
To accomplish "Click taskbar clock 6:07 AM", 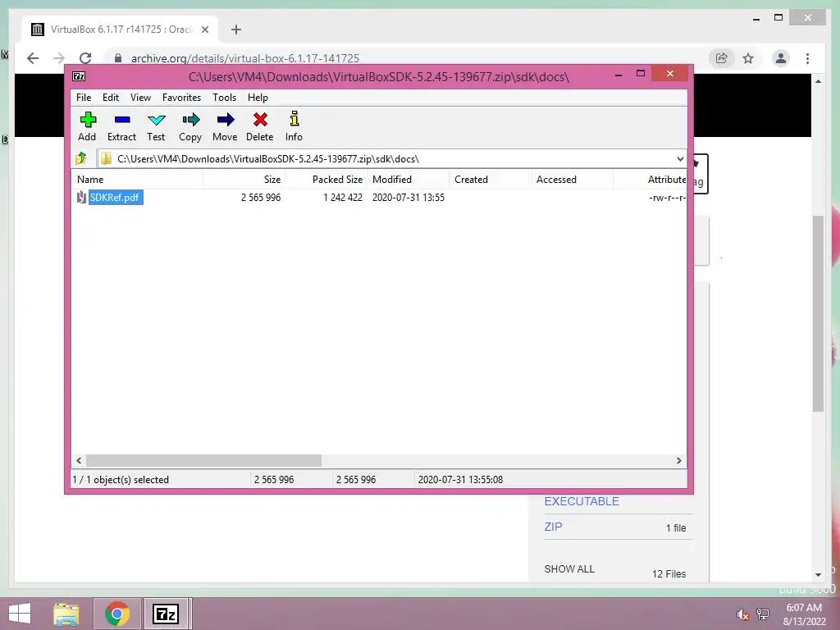I will click(x=804, y=608).
